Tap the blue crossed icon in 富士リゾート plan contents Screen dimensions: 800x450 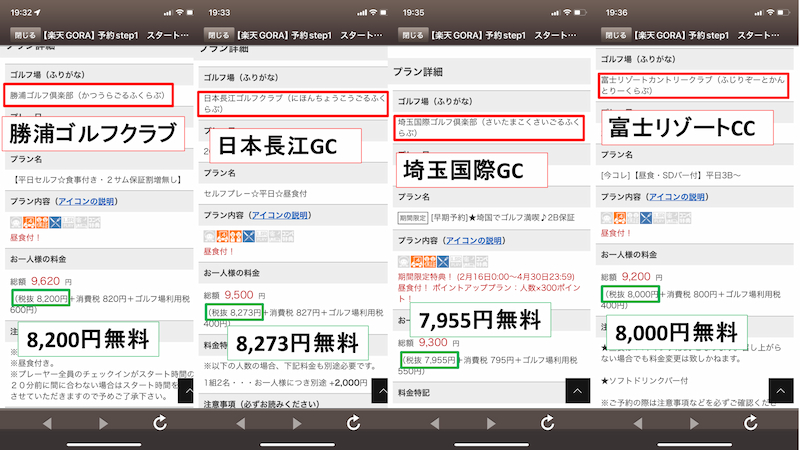pos(646,218)
